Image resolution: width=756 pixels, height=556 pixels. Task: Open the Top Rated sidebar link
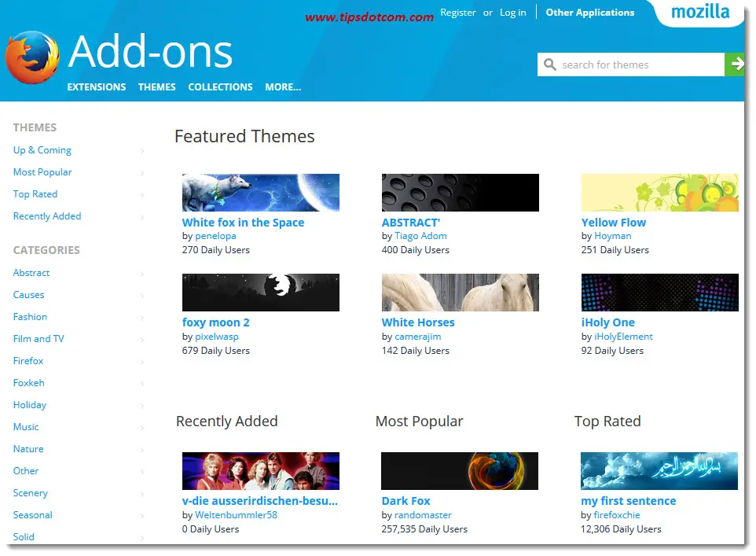(35, 194)
